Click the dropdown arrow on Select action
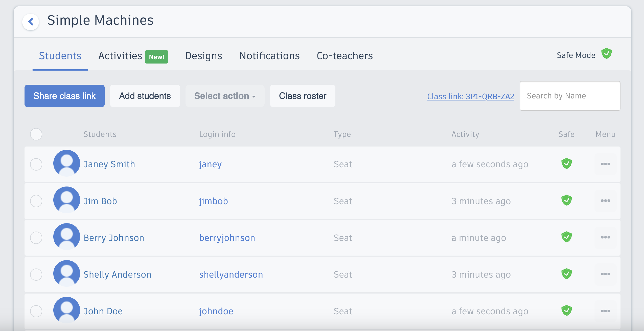644x331 pixels. tap(254, 96)
